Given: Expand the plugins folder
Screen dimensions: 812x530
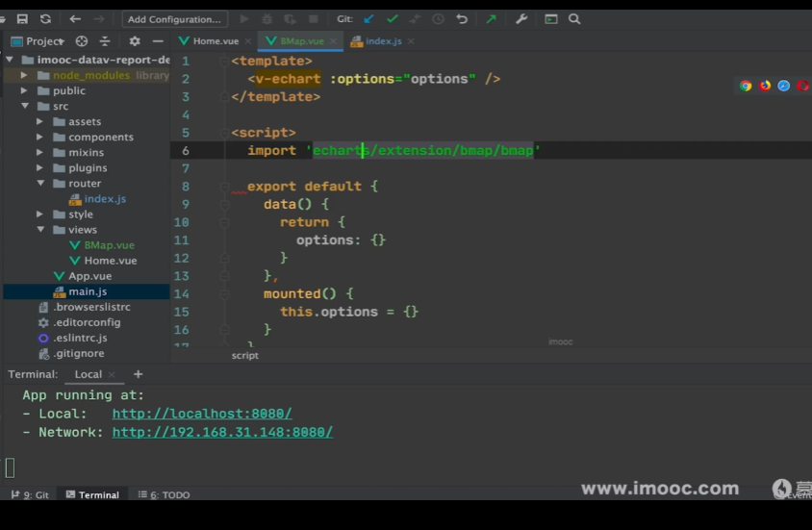Looking at the screenshot, I should point(39,167).
